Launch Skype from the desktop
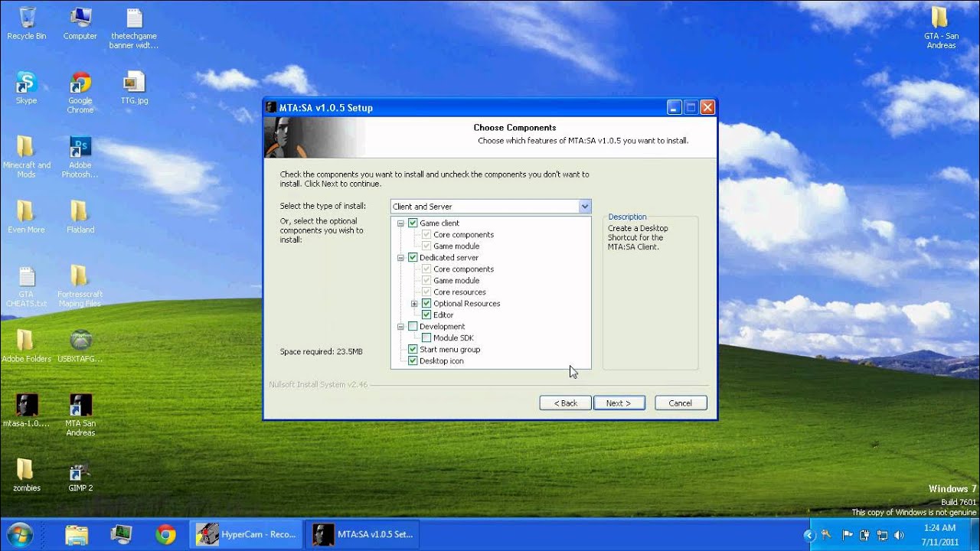 point(26,87)
